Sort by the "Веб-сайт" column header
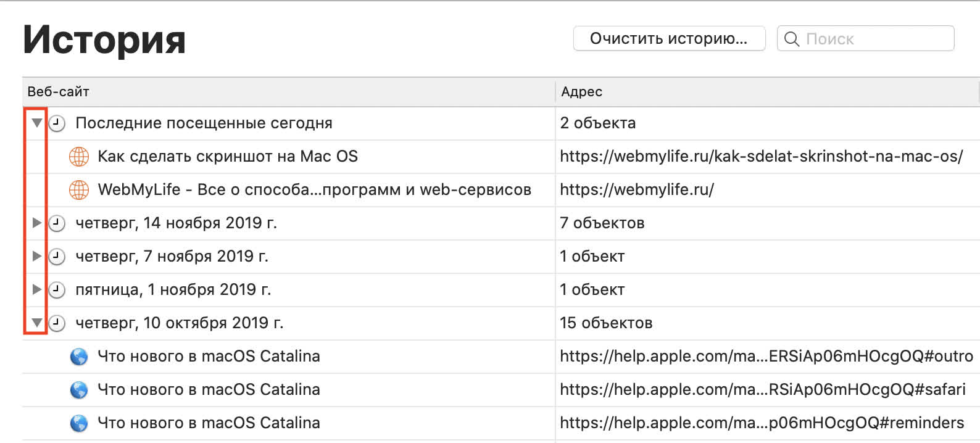 [59, 92]
